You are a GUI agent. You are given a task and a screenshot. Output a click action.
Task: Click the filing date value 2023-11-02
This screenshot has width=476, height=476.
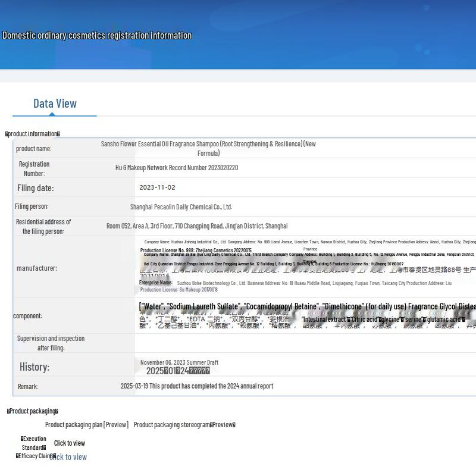[157, 187]
